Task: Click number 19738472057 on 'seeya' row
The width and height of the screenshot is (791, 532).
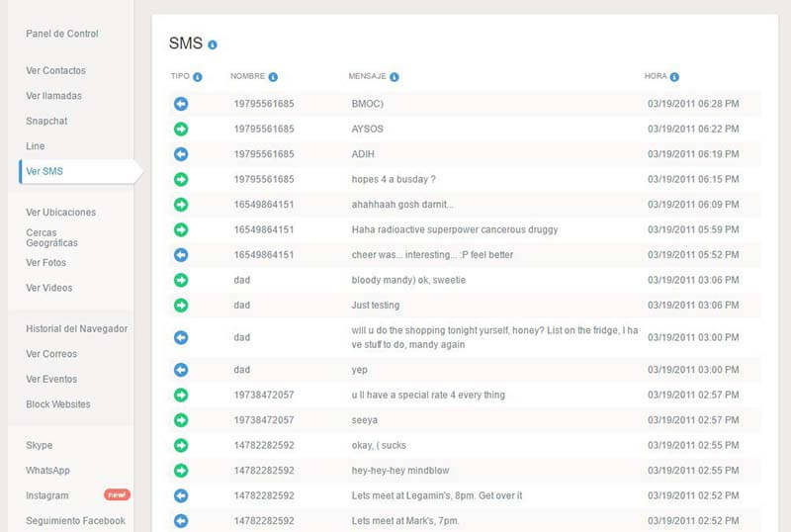Action: click(264, 420)
